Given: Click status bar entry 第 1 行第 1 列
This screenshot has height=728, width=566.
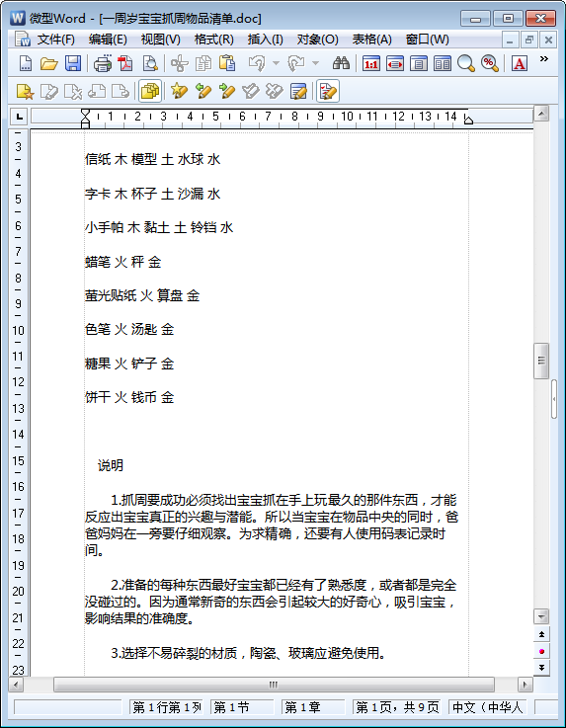Looking at the screenshot, I should pos(166,707).
